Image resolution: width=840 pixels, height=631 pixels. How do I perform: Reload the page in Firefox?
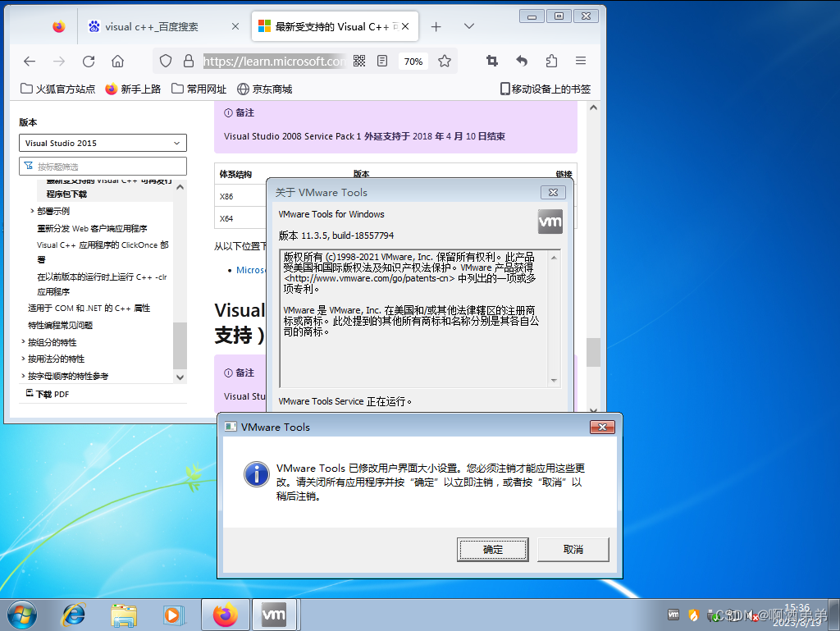coord(89,62)
